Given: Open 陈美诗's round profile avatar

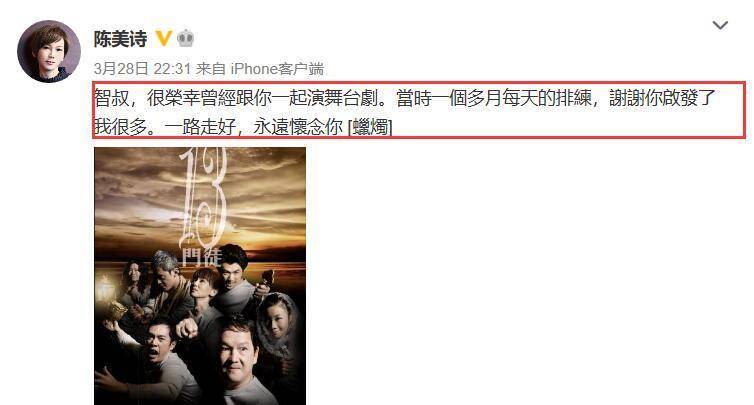Looking at the screenshot, I should (x=49, y=51).
